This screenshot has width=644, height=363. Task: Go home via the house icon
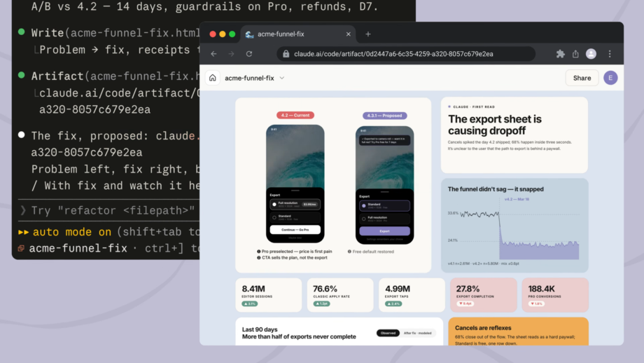(x=212, y=78)
